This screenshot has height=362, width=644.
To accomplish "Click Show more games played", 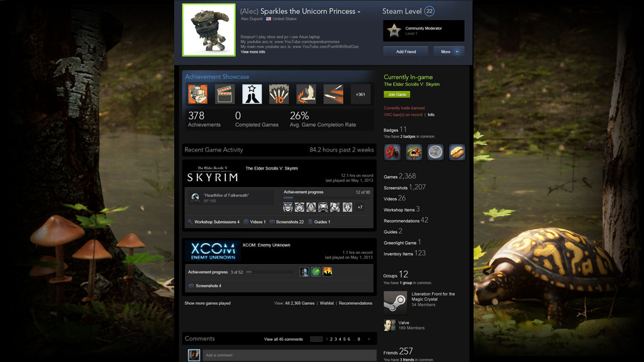I will tap(208, 304).
